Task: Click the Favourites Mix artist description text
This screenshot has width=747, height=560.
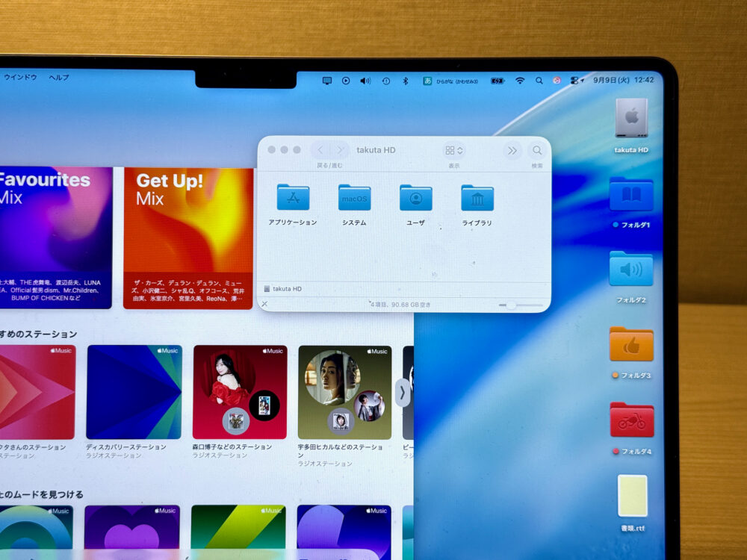Action: 50,290
